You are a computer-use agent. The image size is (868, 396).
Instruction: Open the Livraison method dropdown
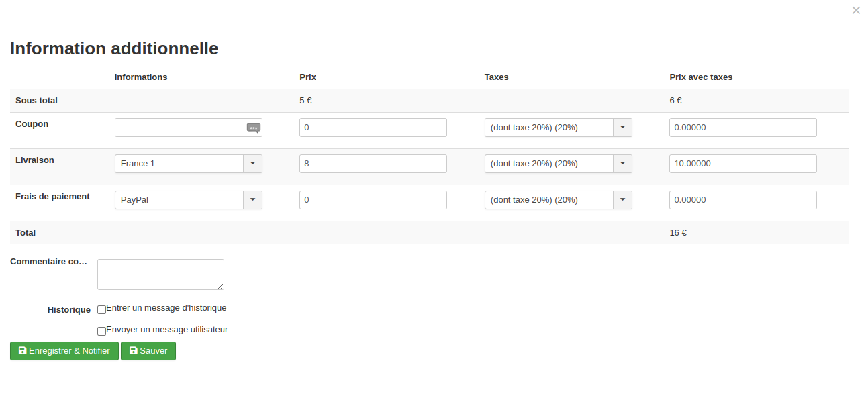point(252,164)
